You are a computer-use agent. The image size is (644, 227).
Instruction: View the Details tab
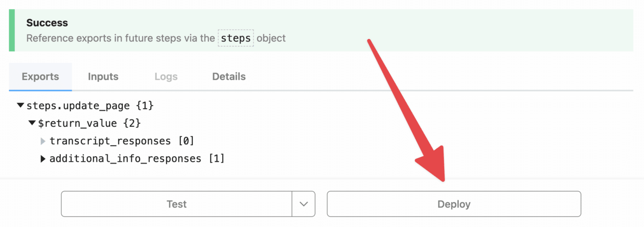coord(229,77)
